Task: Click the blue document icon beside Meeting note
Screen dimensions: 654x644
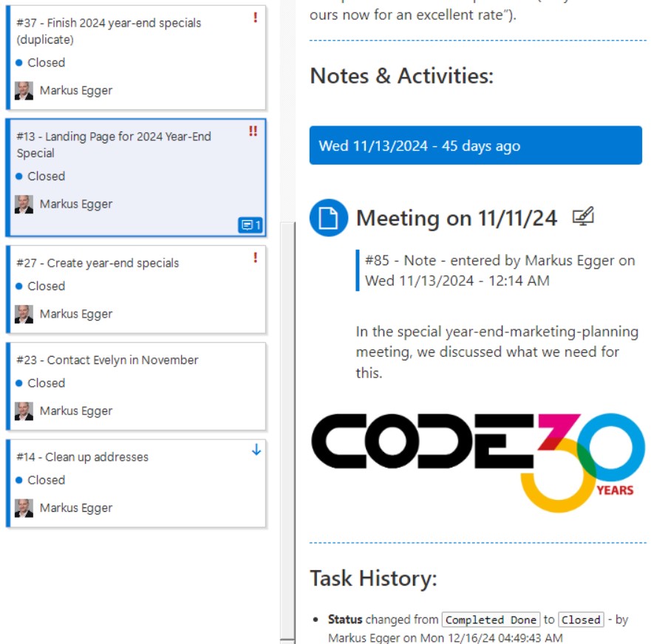Action: [329, 218]
